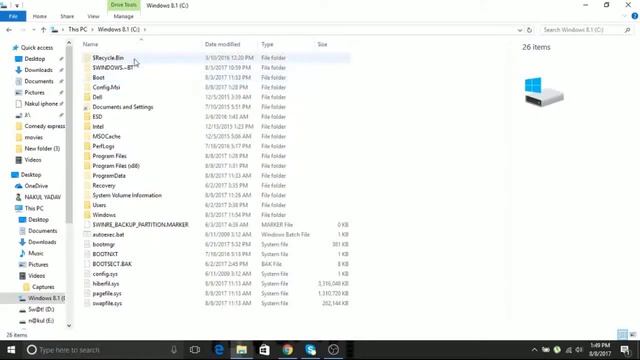Refresh the current folder view
Screen dimensions: 640x360
click(529, 30)
